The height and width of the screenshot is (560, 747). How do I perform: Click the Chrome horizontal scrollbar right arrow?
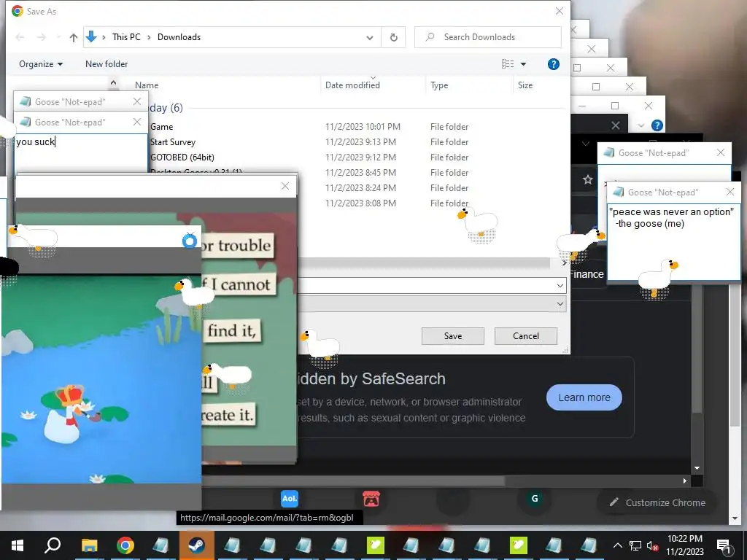(x=685, y=481)
